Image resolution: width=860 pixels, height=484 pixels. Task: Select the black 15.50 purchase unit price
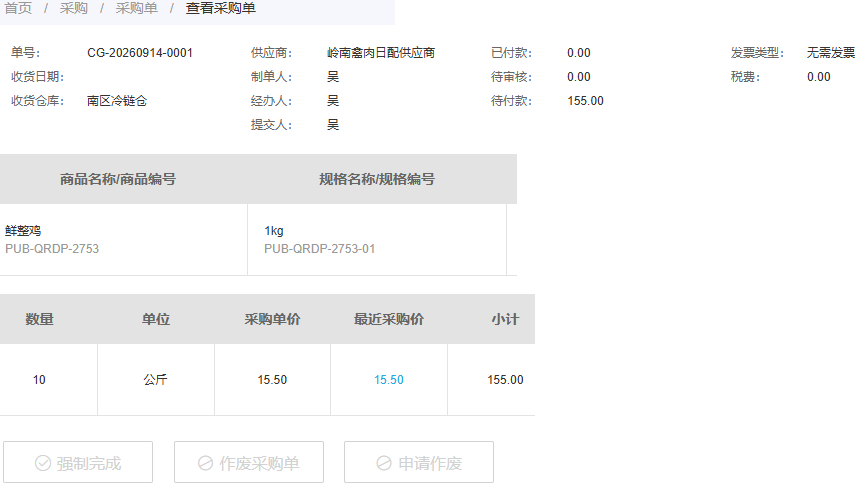click(x=272, y=380)
